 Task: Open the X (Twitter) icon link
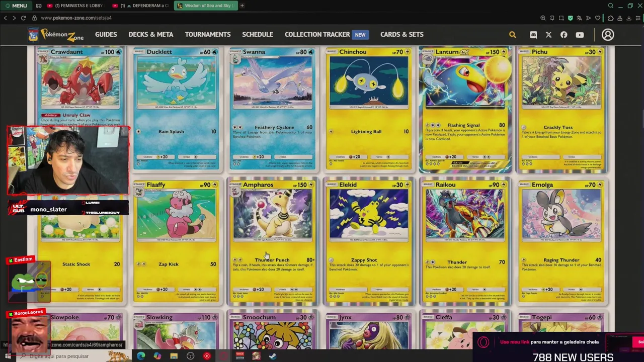coord(548,35)
